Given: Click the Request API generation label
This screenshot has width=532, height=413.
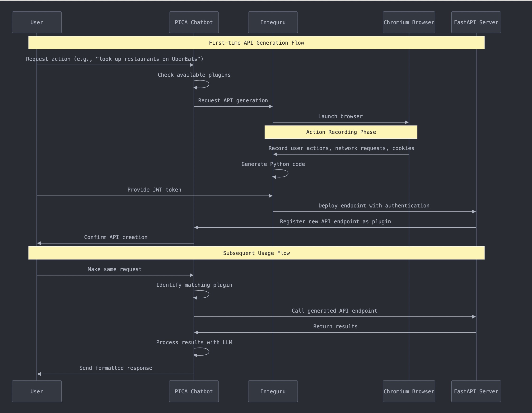Looking at the screenshot, I should pos(233,100).
